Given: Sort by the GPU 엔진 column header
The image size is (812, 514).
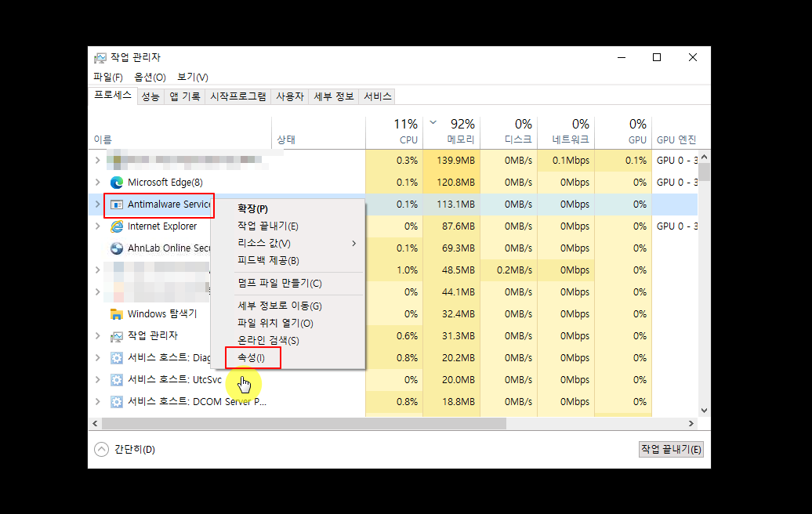Looking at the screenshot, I should (x=676, y=132).
